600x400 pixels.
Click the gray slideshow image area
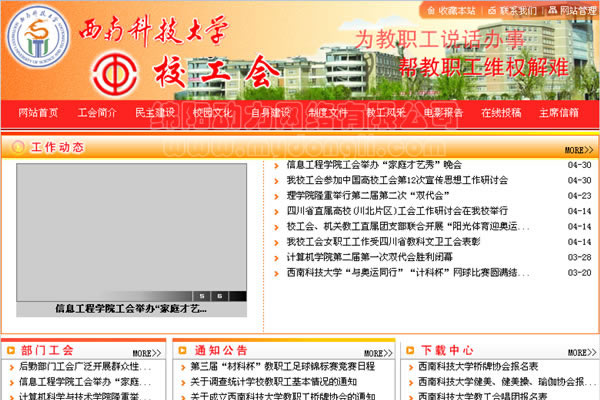[131, 232]
